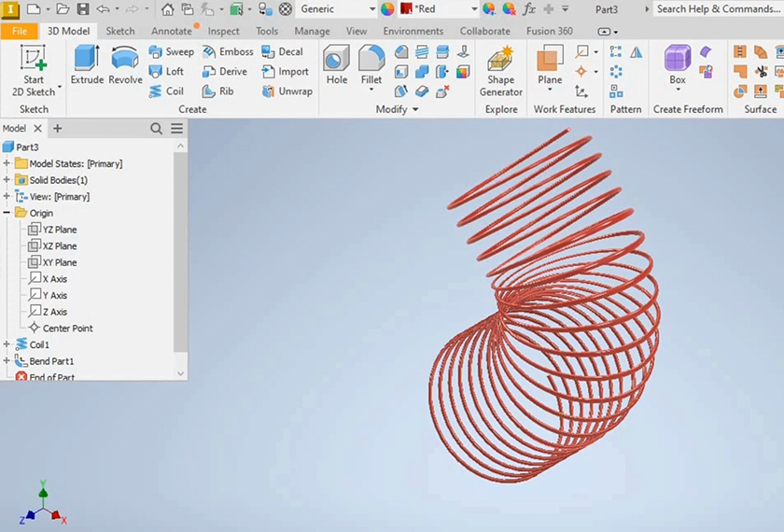Viewport: 784px width, 532px height.
Task: Collapse the Origin folder
Action: pyautogui.click(x=7, y=213)
